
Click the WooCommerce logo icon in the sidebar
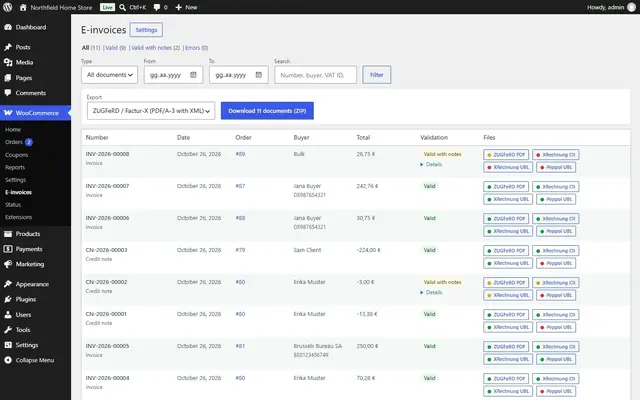pos(8,113)
